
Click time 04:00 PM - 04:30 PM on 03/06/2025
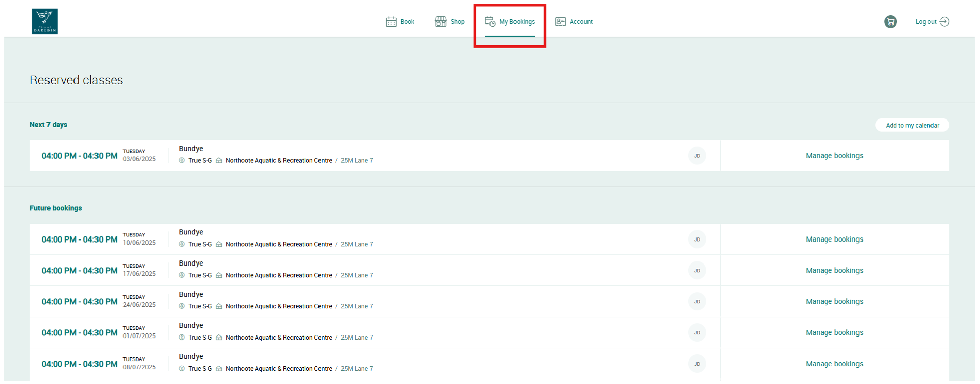click(x=80, y=156)
